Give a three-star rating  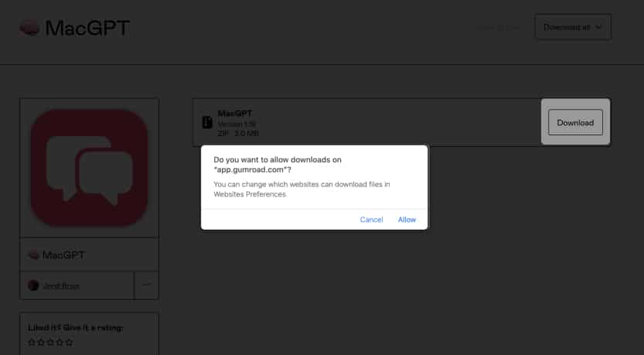click(x=50, y=342)
